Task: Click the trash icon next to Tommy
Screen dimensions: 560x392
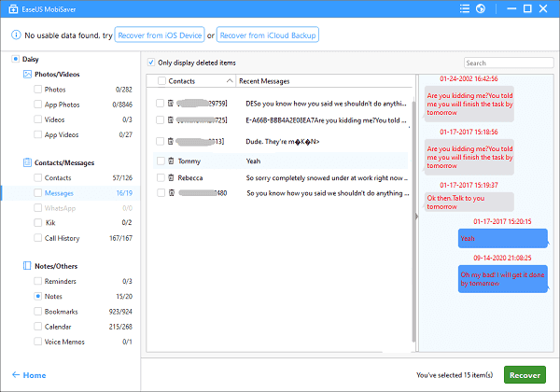Action: click(x=171, y=161)
